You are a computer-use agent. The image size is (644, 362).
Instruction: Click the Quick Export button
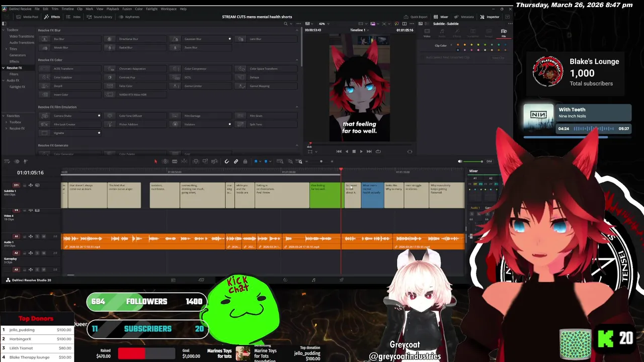click(416, 17)
